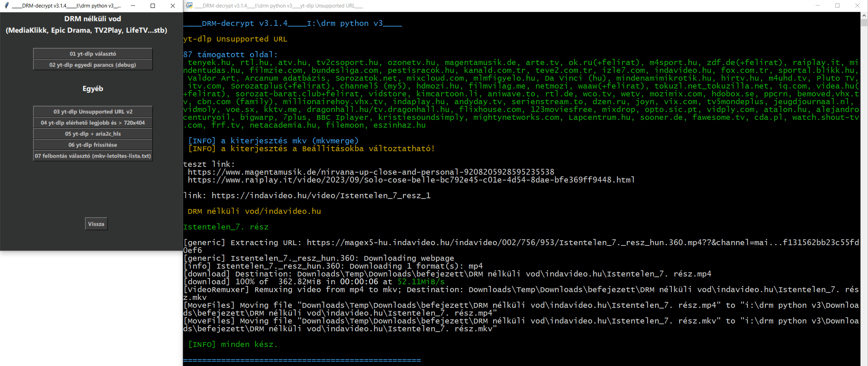Minimize the DRM-decrypt menu window
Viewport: 868px width, 366px height.
133,5
